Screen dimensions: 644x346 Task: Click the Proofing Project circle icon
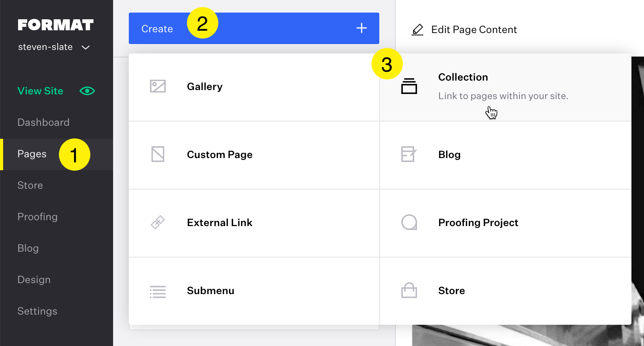click(409, 222)
